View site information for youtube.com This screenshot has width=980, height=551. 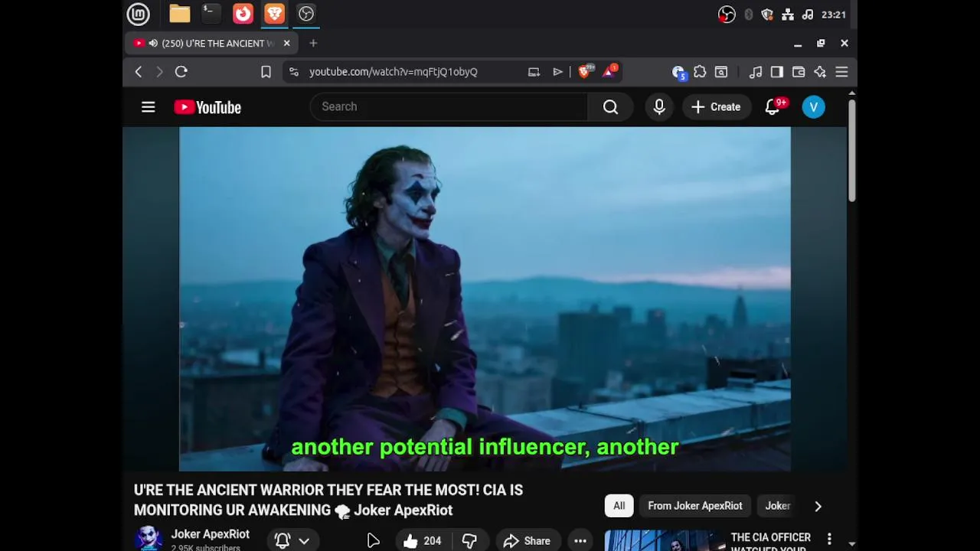point(293,72)
